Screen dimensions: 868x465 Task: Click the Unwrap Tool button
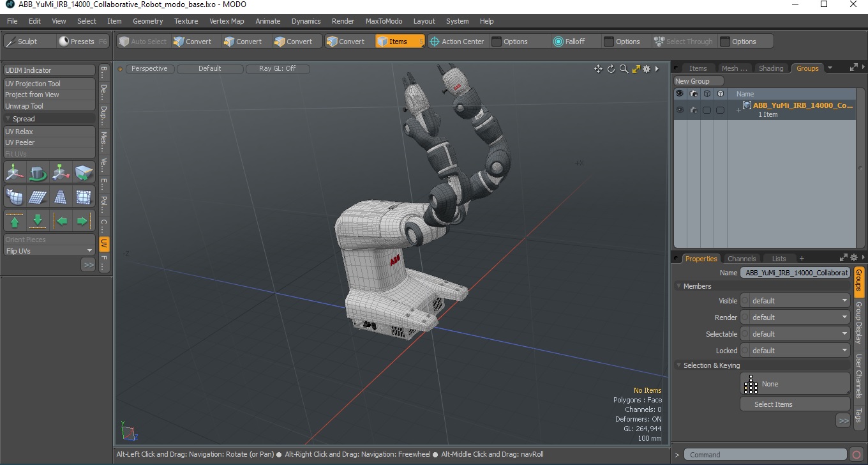tap(49, 106)
